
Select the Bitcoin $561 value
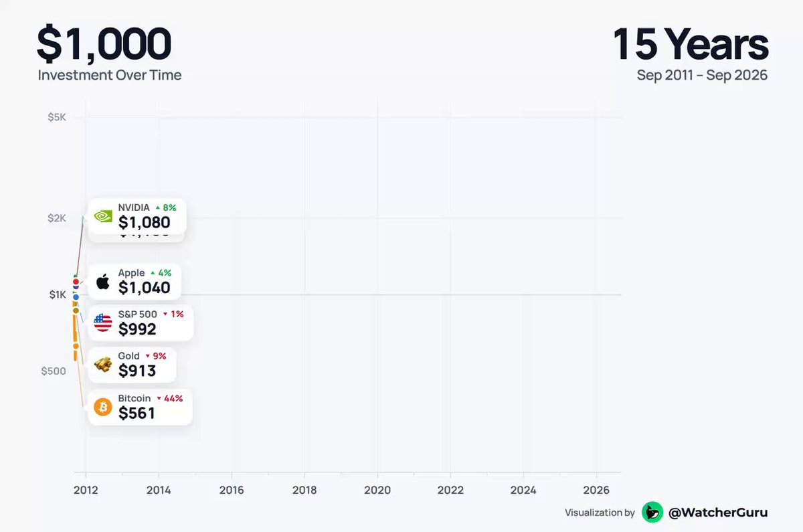click(x=137, y=413)
